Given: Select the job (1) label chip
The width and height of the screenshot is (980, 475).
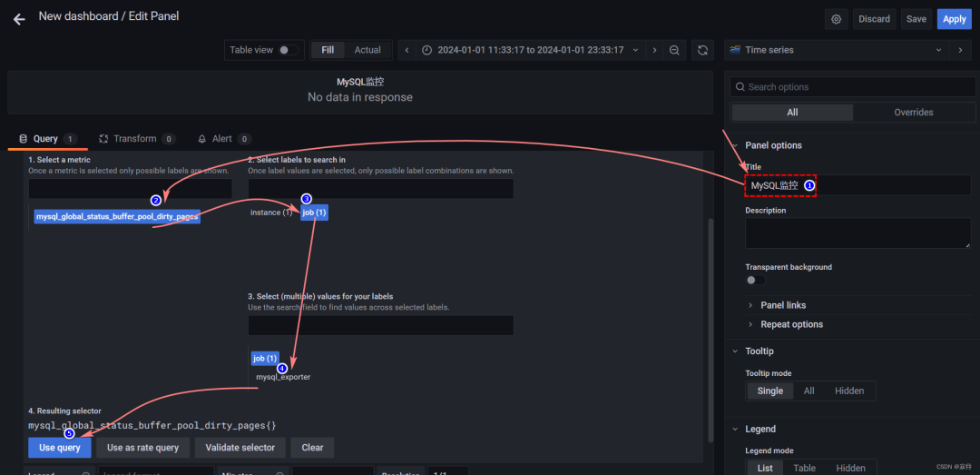Looking at the screenshot, I should coord(314,213).
